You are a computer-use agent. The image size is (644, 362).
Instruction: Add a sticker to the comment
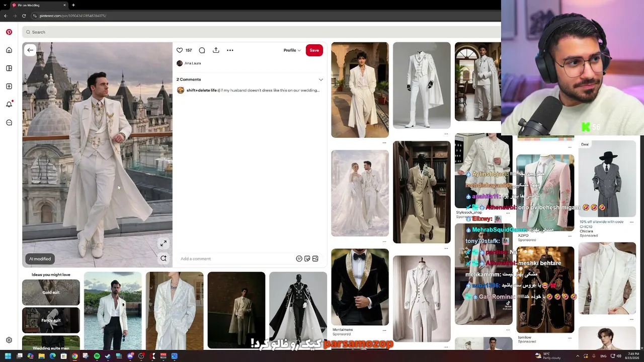(x=307, y=258)
